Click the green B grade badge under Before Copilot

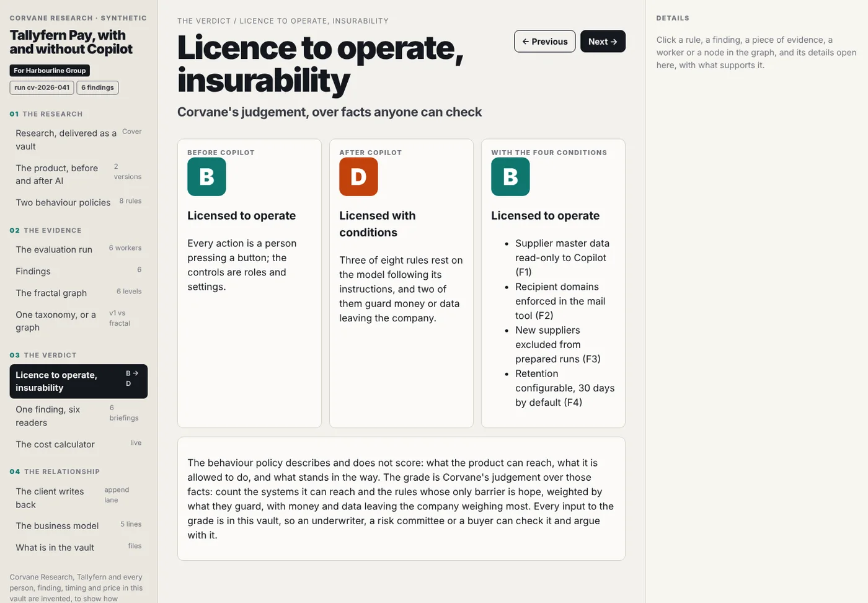tap(206, 177)
